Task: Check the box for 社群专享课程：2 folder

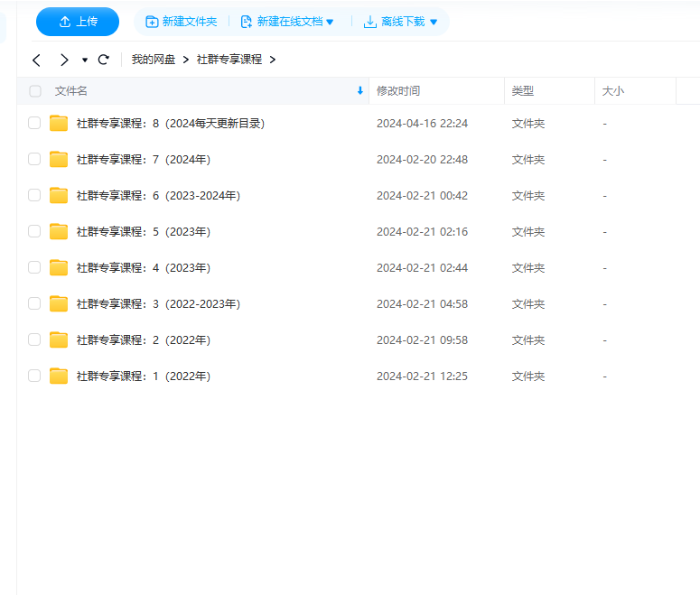Action: [x=34, y=339]
